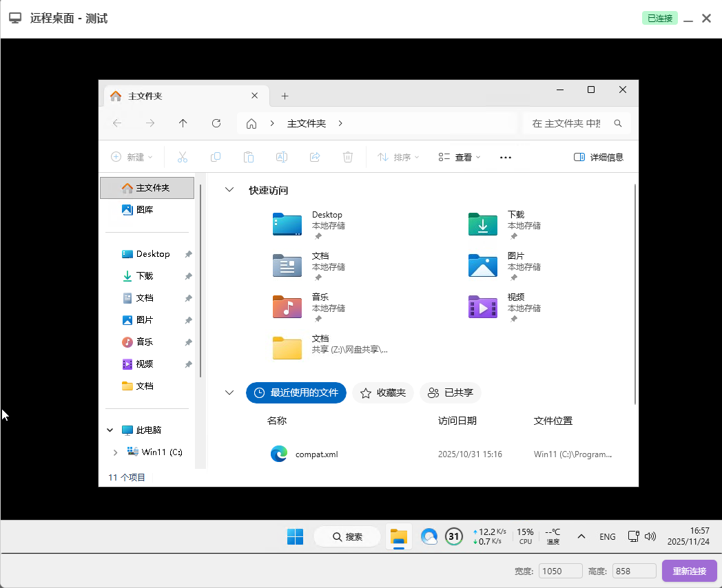Open the taskbar 搜索 search button
This screenshot has height=588, width=722.
click(x=347, y=536)
